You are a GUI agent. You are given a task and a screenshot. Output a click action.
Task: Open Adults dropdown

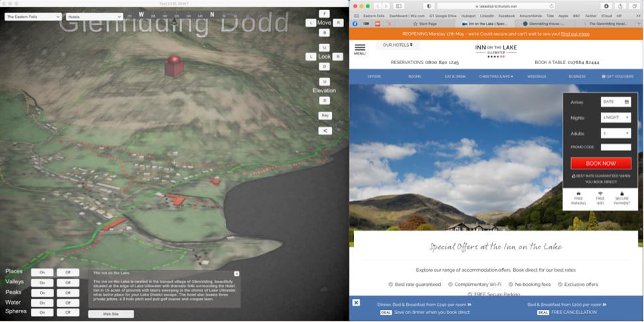click(x=616, y=133)
